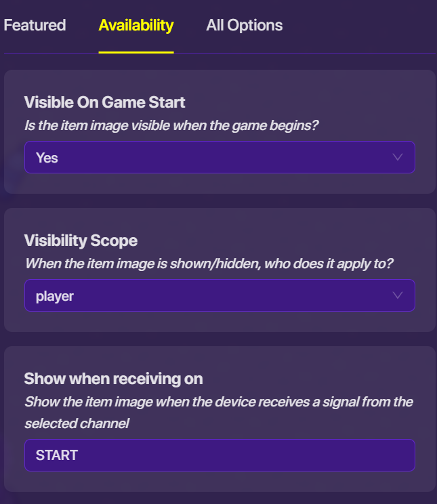Click the 'receives a signal' description text
The image size is (437, 504).
click(x=218, y=402)
